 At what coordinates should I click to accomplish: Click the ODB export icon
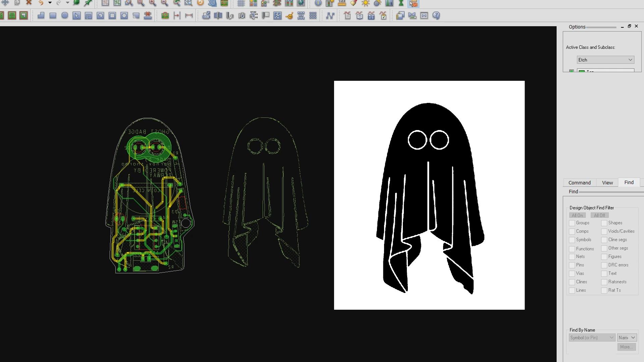[206, 15]
